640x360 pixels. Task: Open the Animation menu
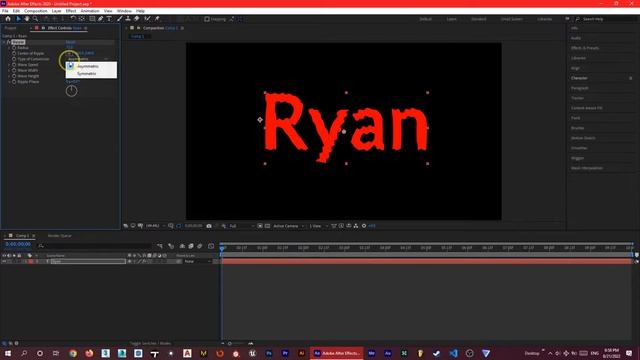point(90,11)
